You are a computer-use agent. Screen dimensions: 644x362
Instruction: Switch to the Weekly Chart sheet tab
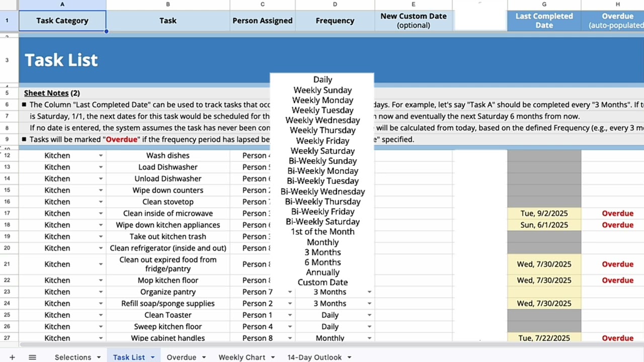click(242, 357)
